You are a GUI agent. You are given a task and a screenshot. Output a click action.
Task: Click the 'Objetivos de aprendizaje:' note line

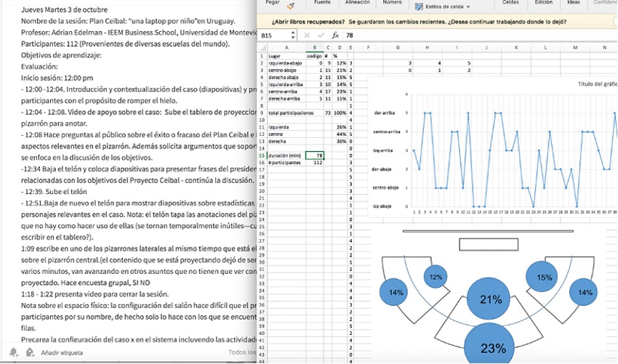point(62,55)
